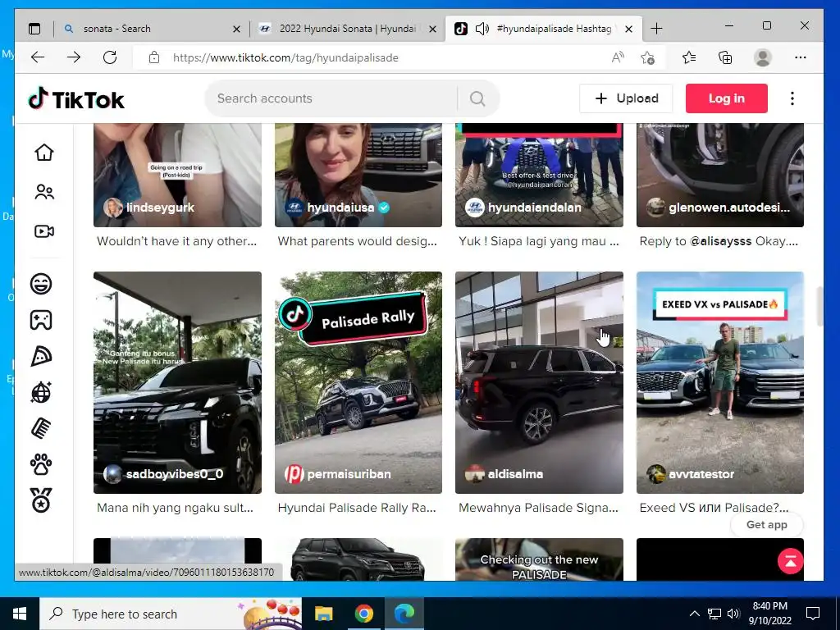
Task: Click the page vertical scrollbar thumb
Action: (819, 307)
